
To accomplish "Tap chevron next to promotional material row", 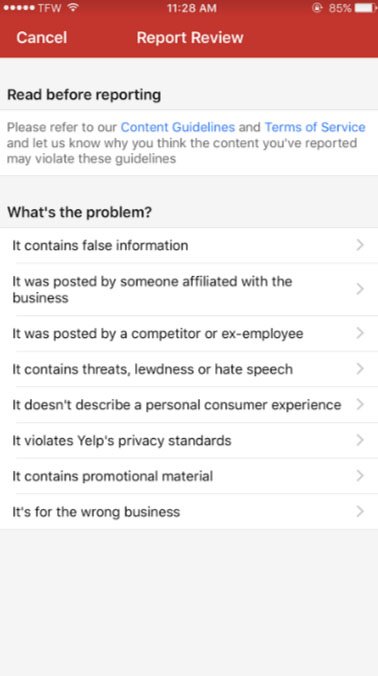I will [x=360, y=476].
